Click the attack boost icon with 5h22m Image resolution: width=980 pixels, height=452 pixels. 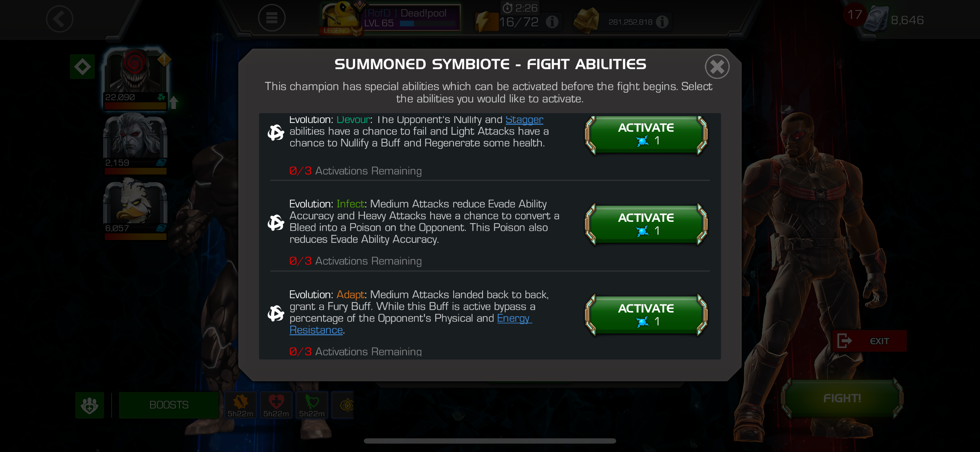click(240, 405)
